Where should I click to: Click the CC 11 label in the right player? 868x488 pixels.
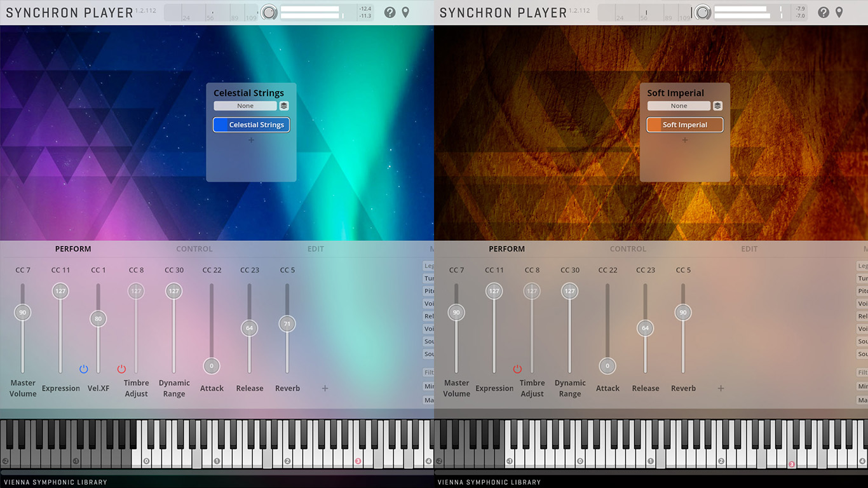494,270
